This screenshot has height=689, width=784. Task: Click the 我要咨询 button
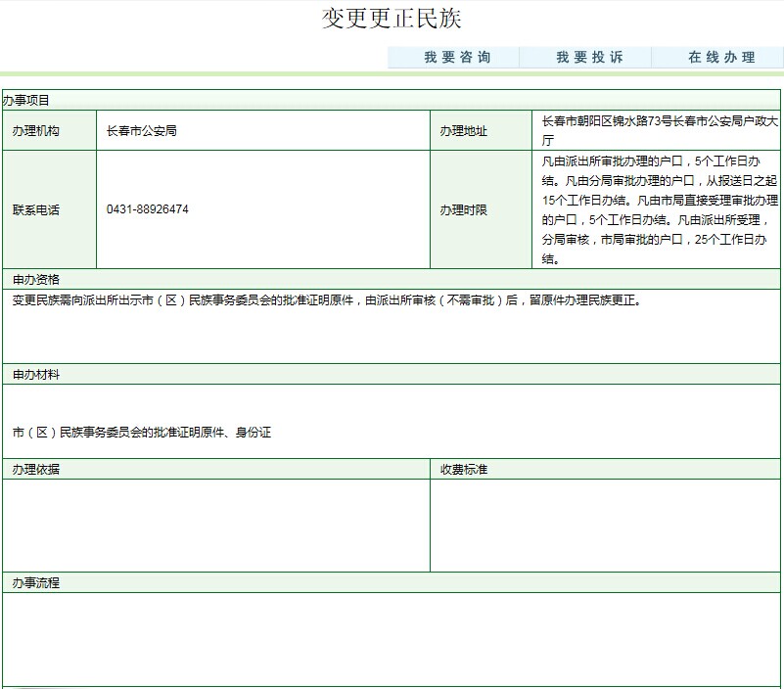(x=453, y=58)
